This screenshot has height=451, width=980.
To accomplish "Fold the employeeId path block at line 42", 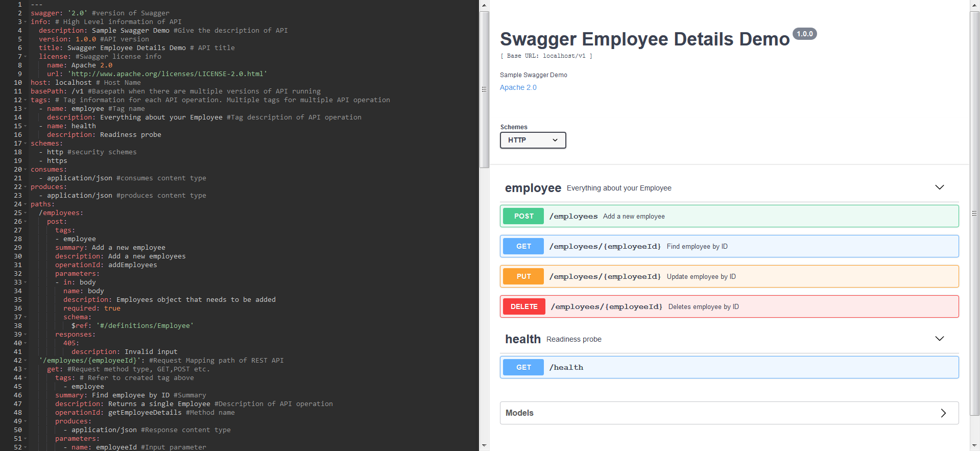I will tap(26, 361).
